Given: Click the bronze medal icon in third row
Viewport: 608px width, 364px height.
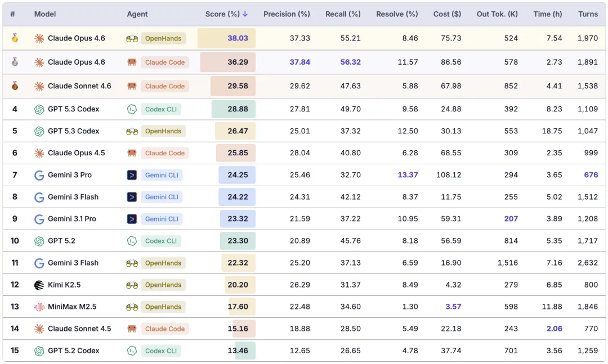Looking at the screenshot, I should click(15, 86).
